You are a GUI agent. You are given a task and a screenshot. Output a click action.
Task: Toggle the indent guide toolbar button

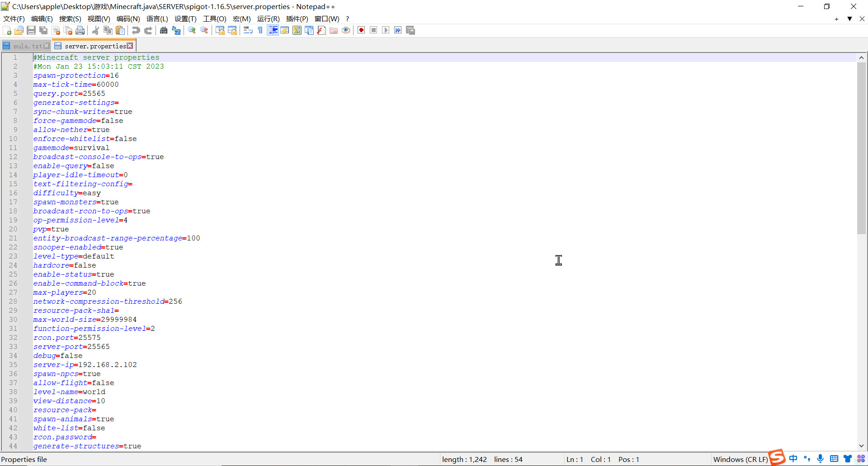pos(273,30)
